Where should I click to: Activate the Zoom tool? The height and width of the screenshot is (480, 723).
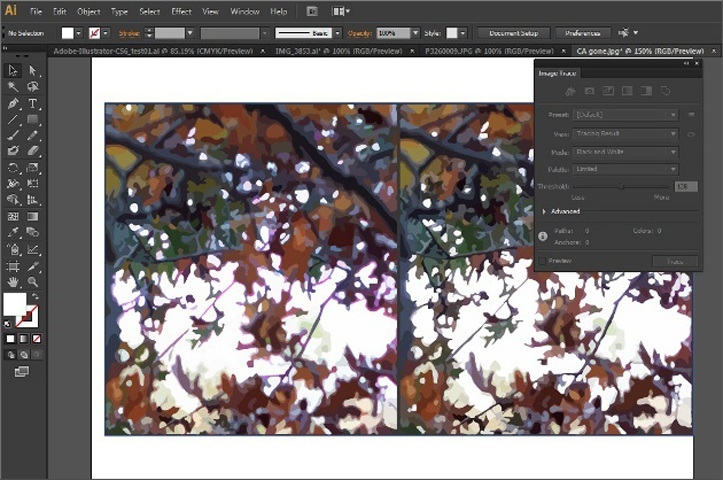pos(32,281)
